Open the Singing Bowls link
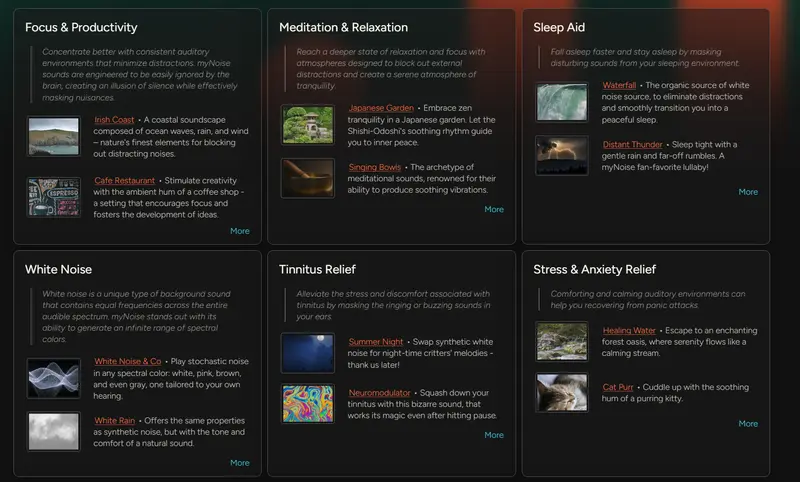 [374, 167]
